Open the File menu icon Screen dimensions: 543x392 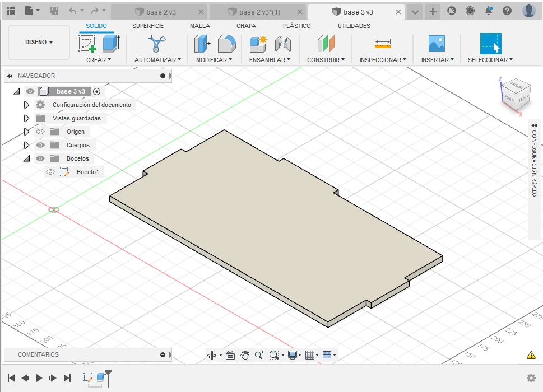[29, 11]
